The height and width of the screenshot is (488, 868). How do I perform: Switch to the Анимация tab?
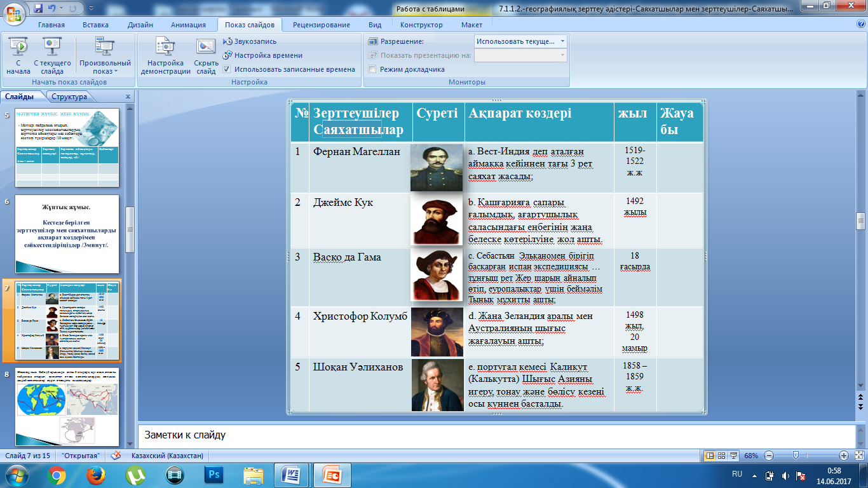188,25
